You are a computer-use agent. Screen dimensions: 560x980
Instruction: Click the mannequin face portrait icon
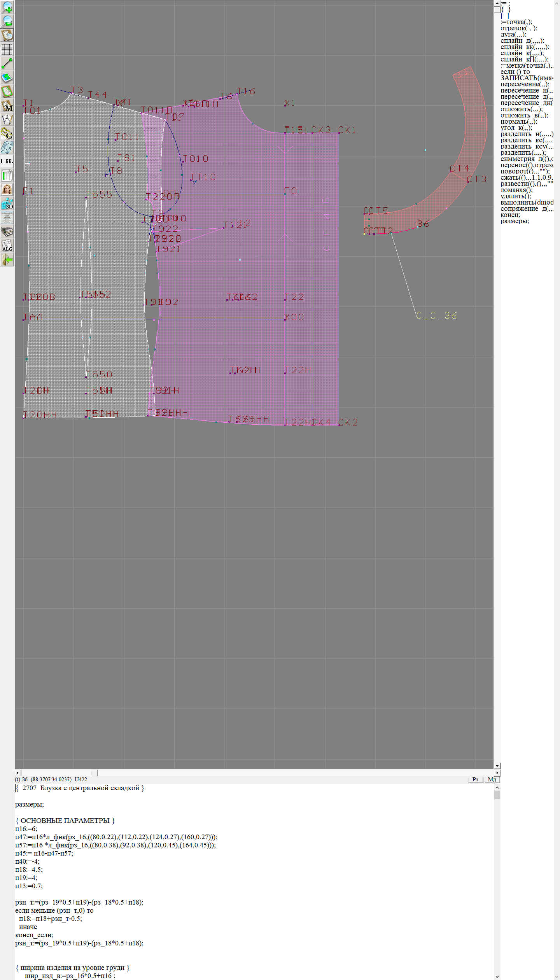(x=7, y=189)
